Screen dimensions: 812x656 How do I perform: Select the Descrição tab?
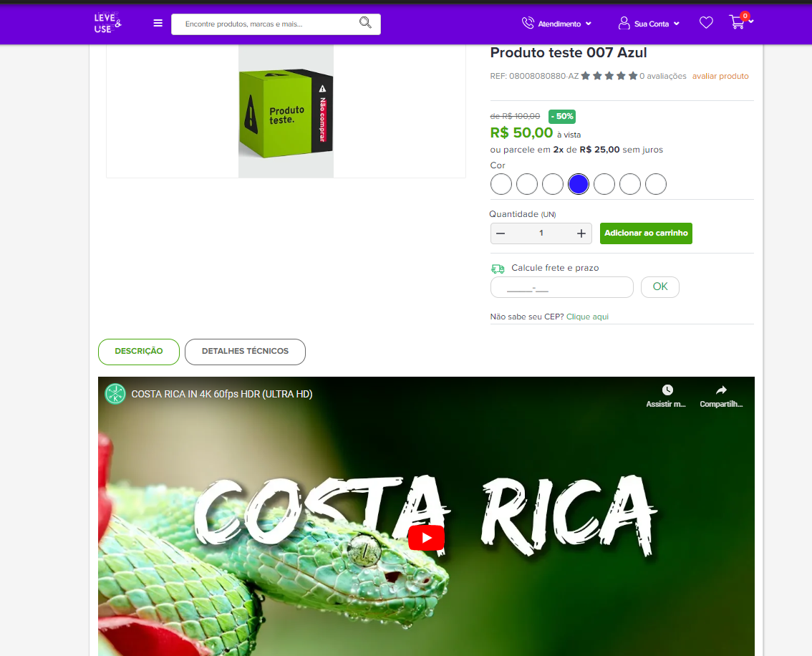coord(139,352)
